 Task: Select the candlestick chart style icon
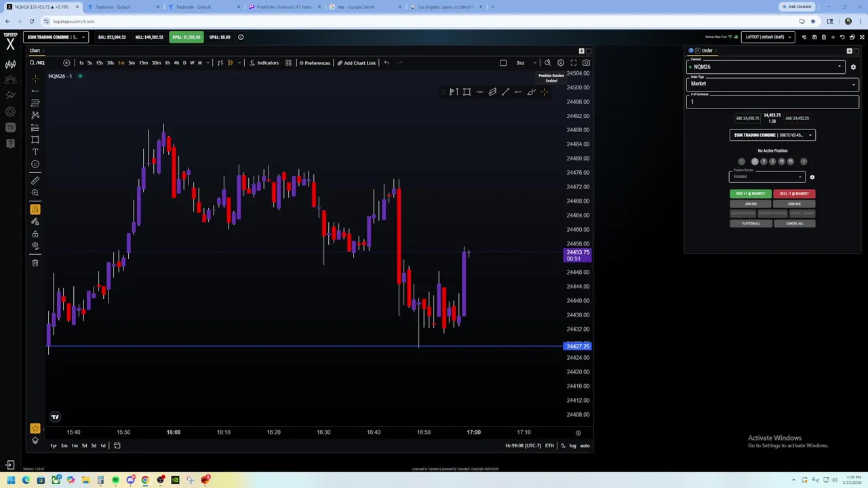[x=230, y=63]
